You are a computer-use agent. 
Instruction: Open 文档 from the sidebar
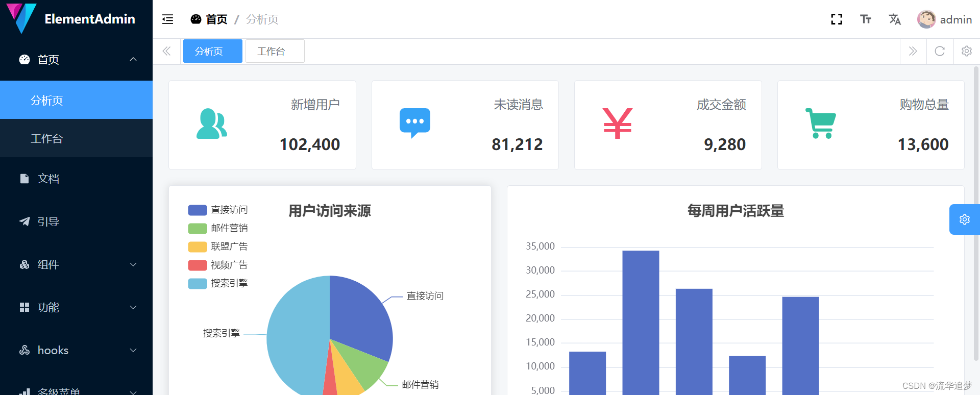pyautogui.click(x=77, y=179)
